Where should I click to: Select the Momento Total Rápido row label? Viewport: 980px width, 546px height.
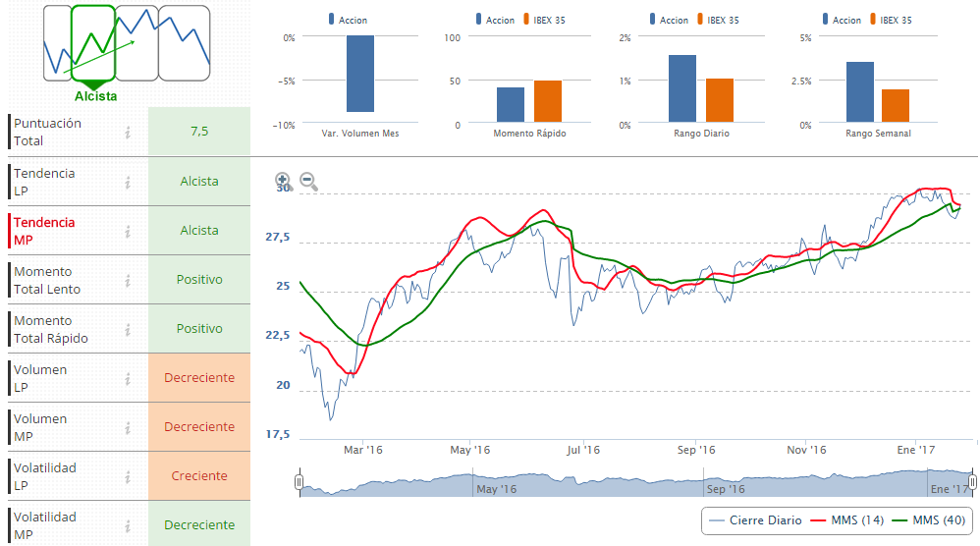pos(51,329)
